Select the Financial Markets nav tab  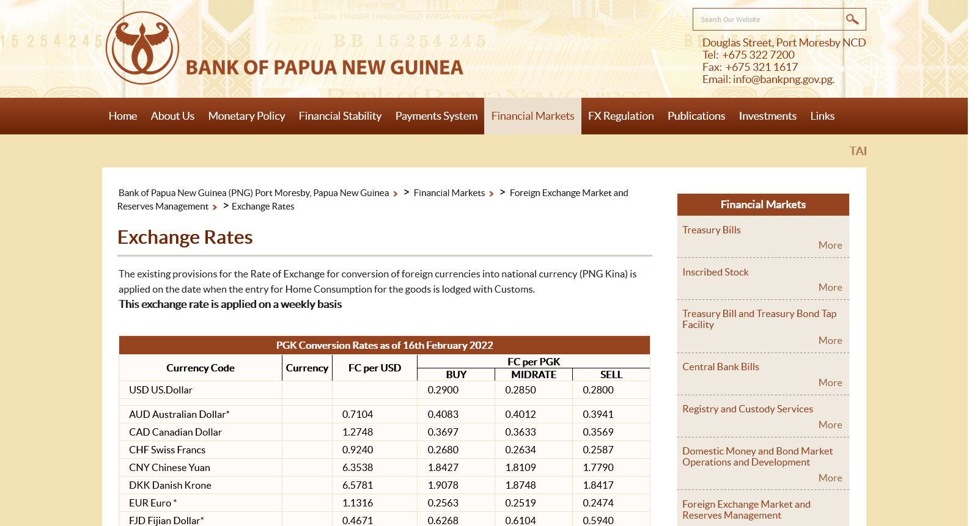tap(532, 116)
